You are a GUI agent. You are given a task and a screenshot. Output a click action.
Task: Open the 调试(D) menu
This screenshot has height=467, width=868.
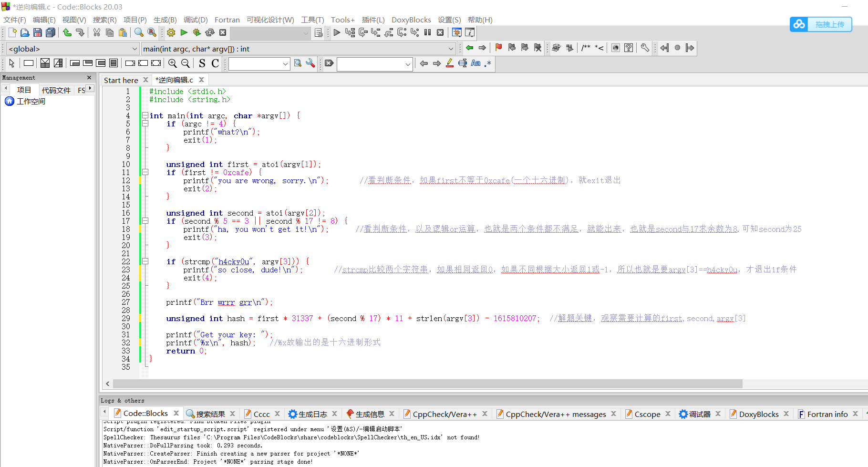196,20
